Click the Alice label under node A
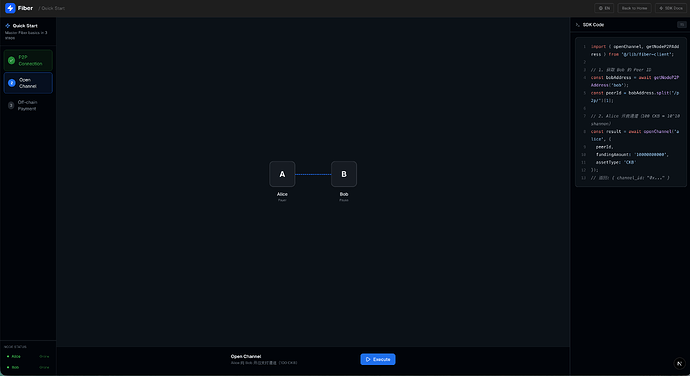The image size is (690, 376). pos(282,194)
